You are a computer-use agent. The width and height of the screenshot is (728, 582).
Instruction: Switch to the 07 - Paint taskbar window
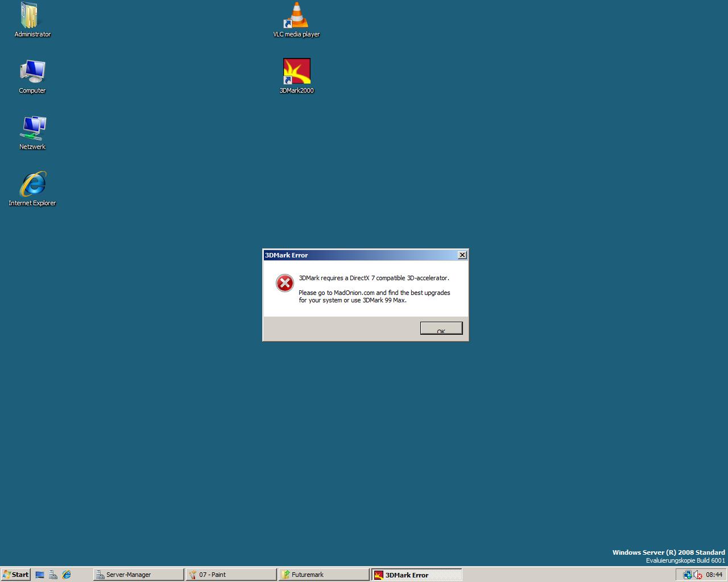pos(230,575)
